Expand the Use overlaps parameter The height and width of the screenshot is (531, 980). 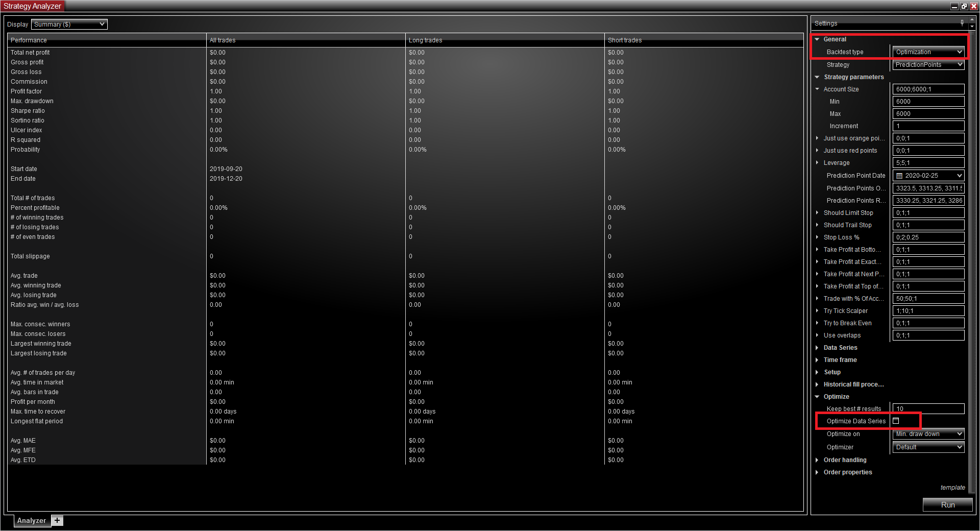click(x=817, y=335)
